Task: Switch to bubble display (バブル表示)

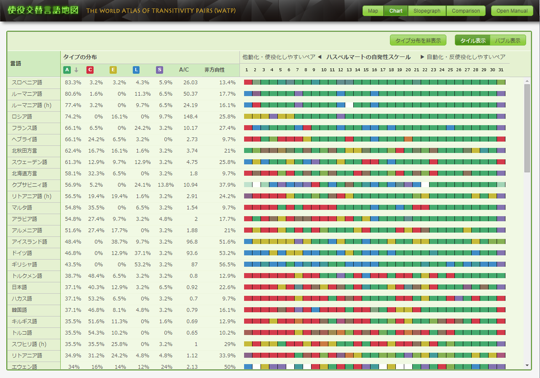Action: (x=508, y=40)
